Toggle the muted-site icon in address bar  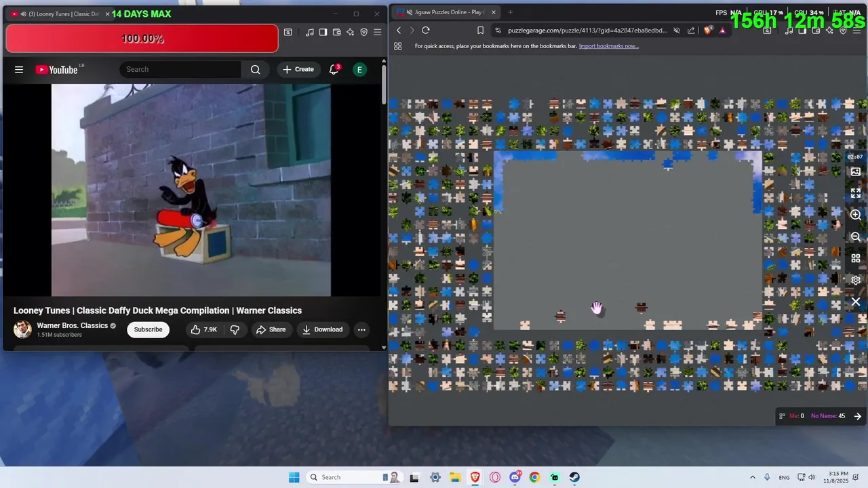pyautogui.click(x=677, y=30)
